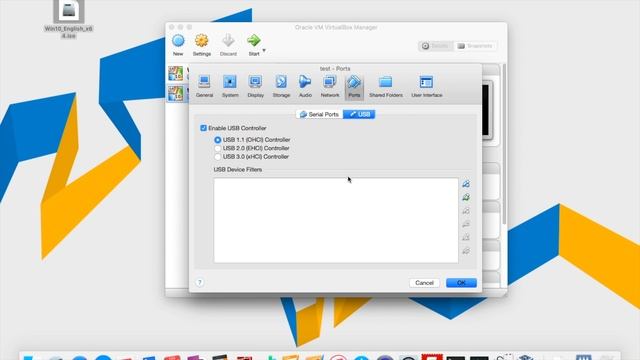Confirm settings with the OK button
Image resolution: width=640 pixels, height=360 pixels.
click(x=461, y=283)
